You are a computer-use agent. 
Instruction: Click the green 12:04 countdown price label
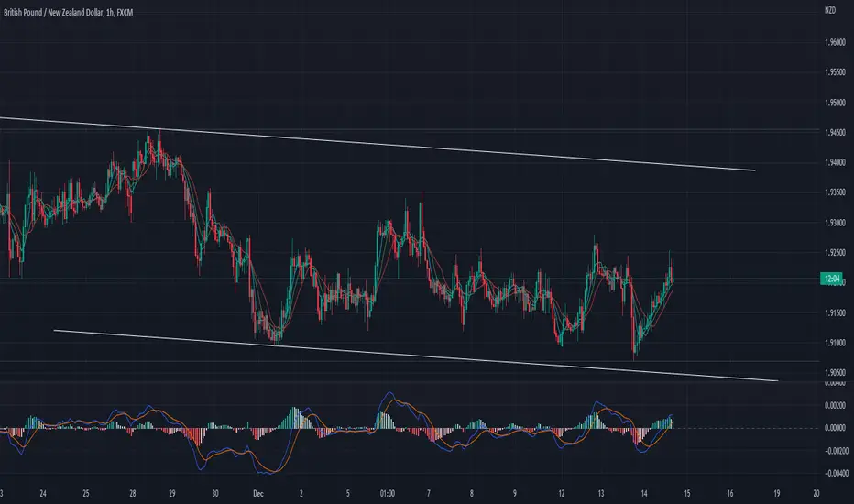(832, 279)
